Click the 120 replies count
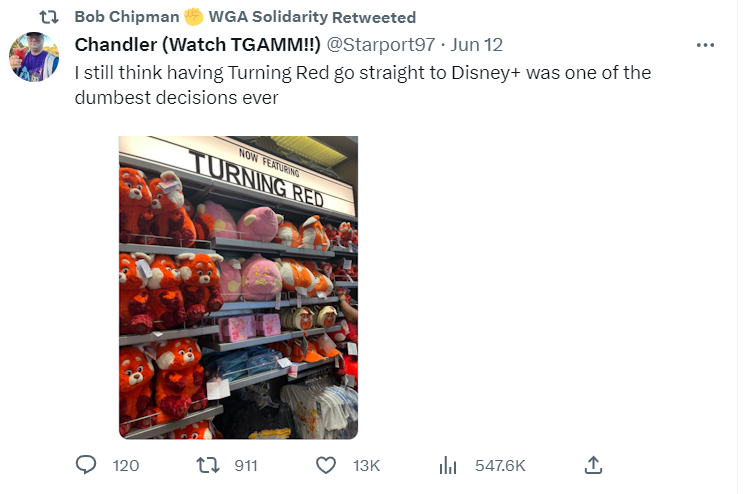Image resolution: width=748 pixels, height=494 pixels. (126, 465)
